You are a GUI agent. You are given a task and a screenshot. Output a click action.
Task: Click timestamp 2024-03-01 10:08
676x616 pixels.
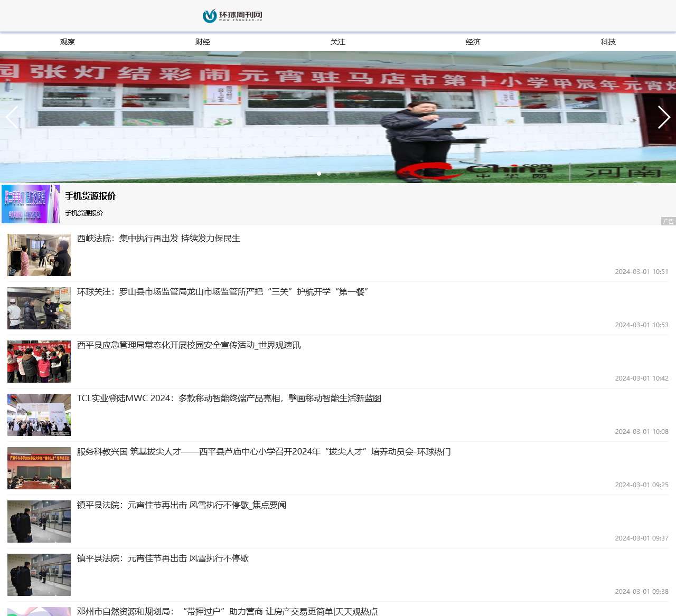point(642,432)
